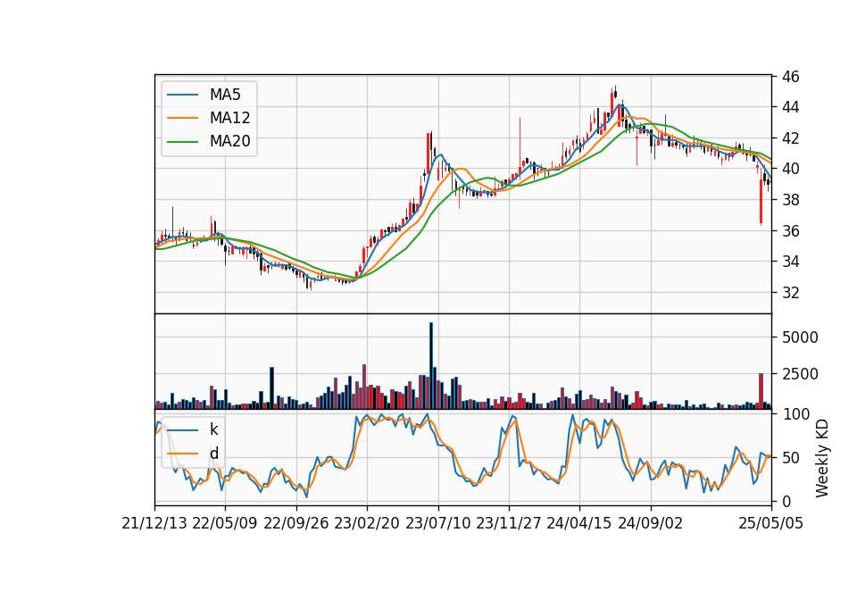This screenshot has height=616, width=857.
Task: Click the KD axis value 50
Action: point(790,457)
